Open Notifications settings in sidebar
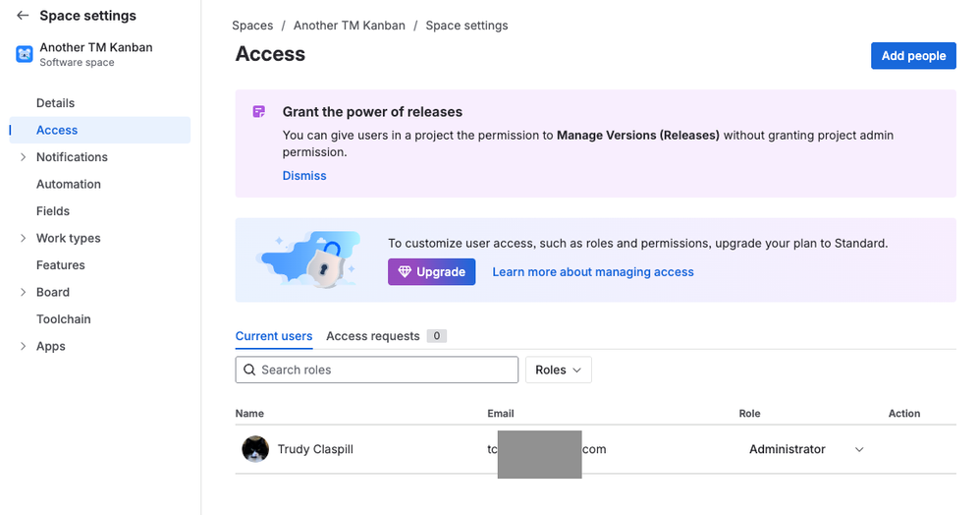The image size is (980, 515). click(72, 157)
